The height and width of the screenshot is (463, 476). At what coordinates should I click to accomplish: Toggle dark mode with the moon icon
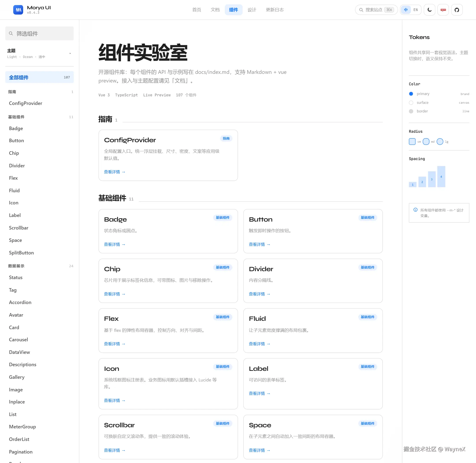click(x=429, y=10)
